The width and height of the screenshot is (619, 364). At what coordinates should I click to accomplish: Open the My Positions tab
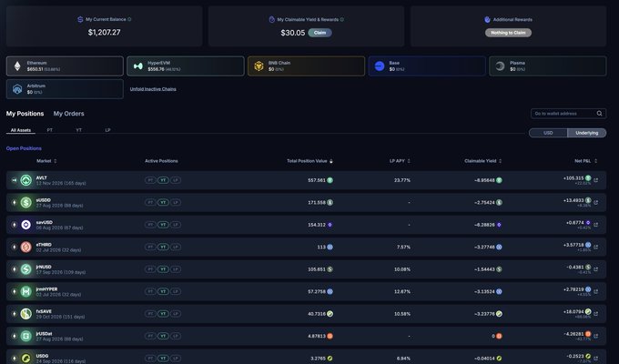coord(25,114)
